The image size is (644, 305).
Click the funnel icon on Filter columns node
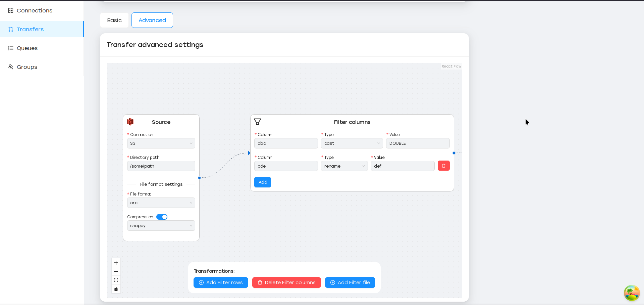(258, 122)
